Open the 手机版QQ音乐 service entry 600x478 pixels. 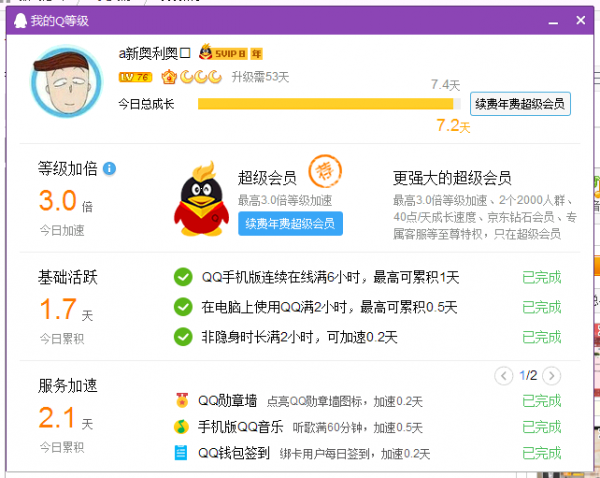click(x=240, y=427)
